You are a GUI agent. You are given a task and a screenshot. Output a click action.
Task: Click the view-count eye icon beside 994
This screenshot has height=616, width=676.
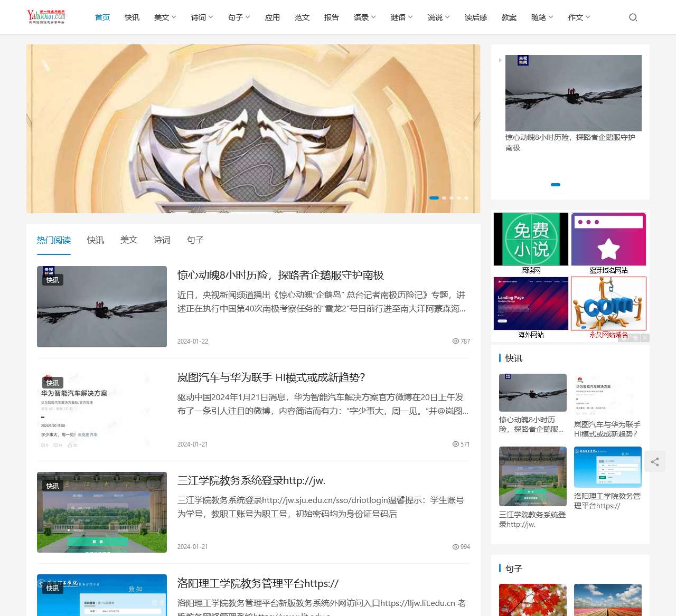coord(455,546)
